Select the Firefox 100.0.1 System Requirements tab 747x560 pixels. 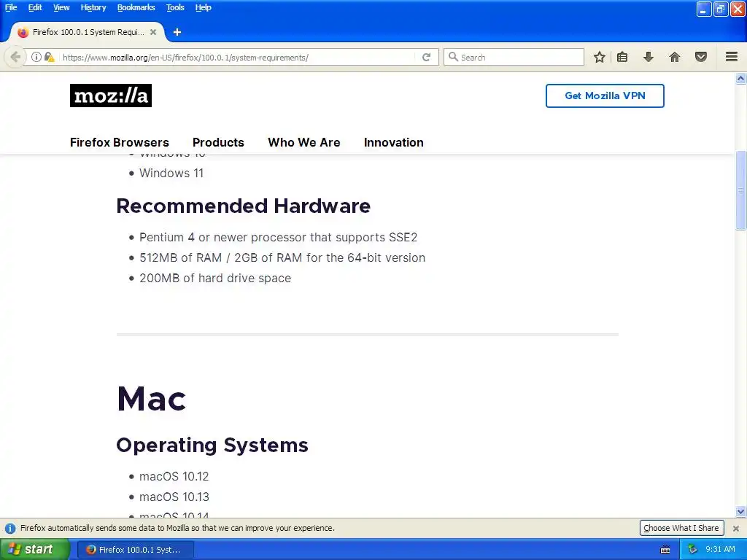(x=88, y=32)
